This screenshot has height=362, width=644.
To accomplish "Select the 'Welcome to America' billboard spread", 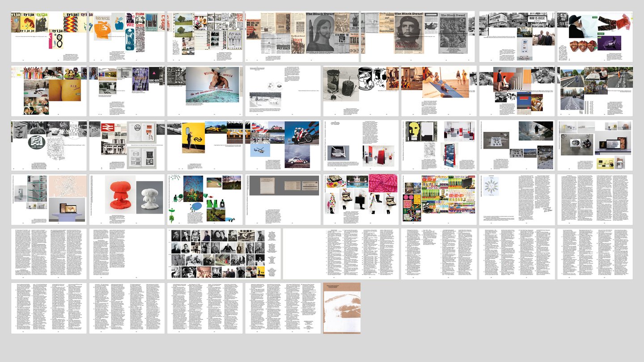I will click(x=205, y=91).
